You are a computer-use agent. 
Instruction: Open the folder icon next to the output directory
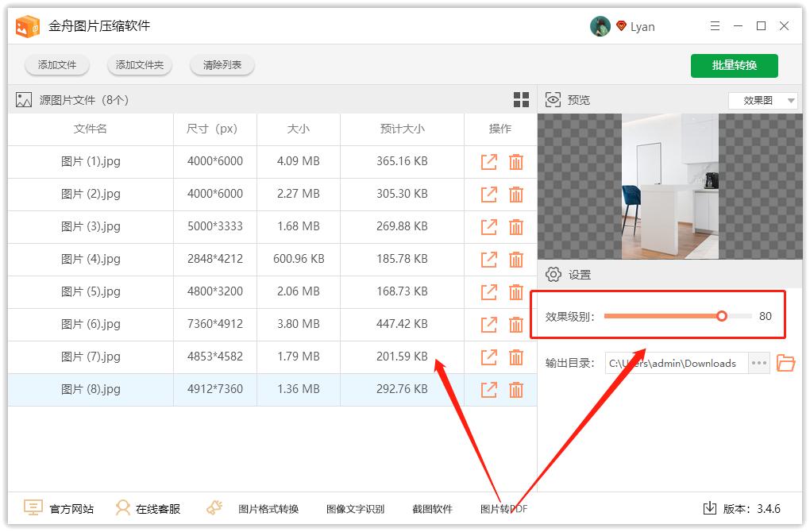tap(786, 363)
